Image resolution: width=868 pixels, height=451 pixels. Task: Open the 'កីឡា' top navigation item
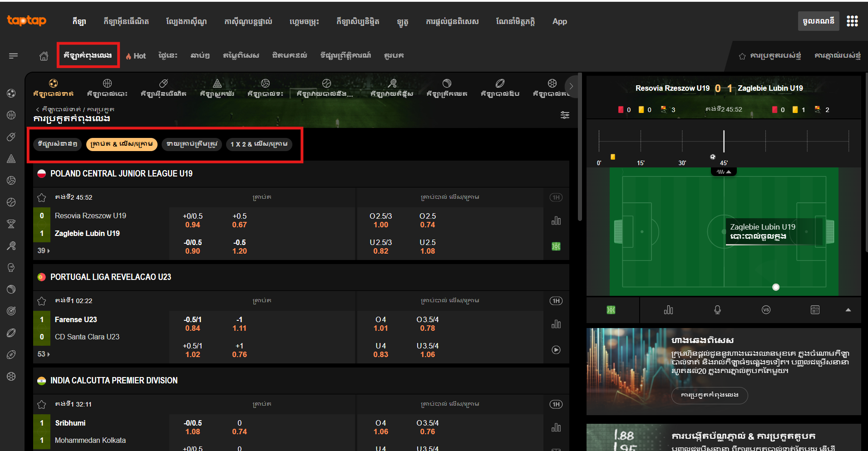point(79,21)
